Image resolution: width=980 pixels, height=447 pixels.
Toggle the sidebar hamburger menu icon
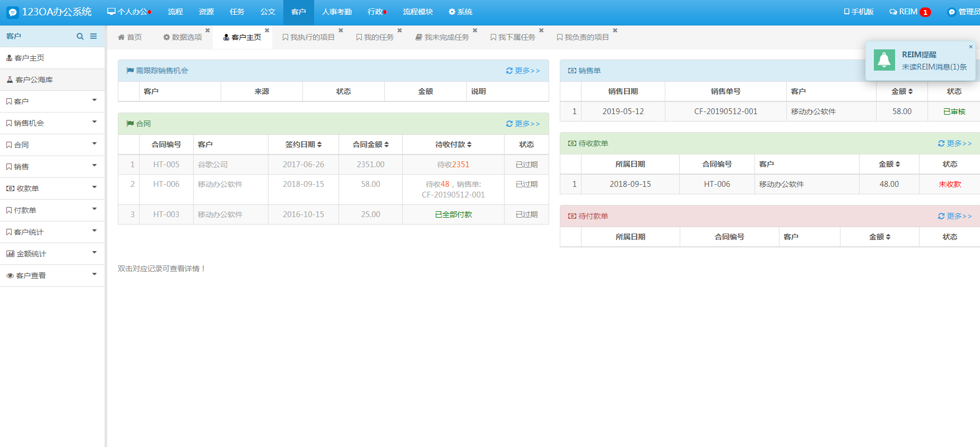pos(93,37)
